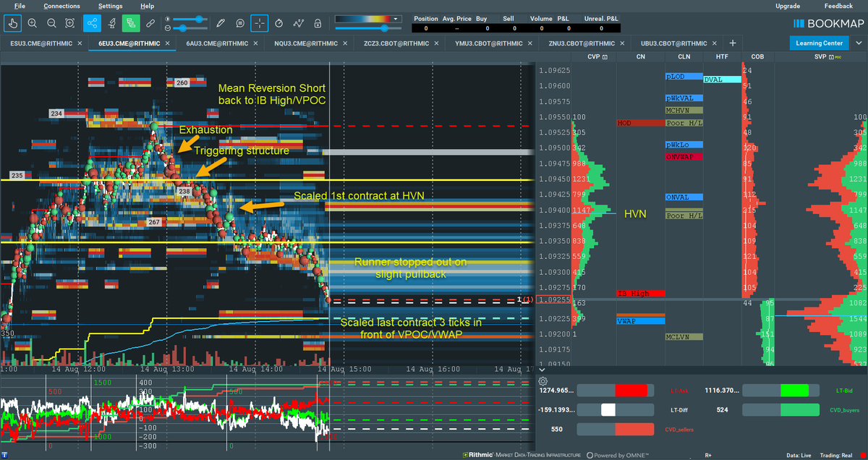The image size is (868, 460).
Task: Click the LT-Diff white bar widget
Action: [616, 409]
